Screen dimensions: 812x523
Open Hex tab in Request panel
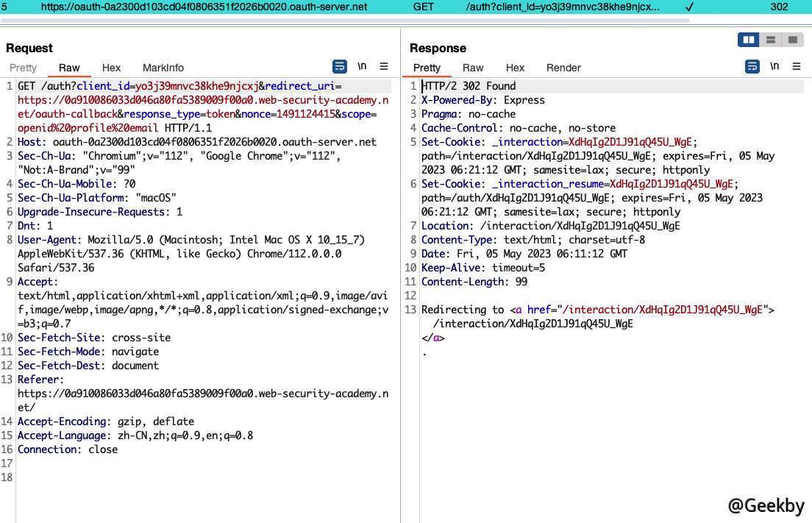pyautogui.click(x=111, y=68)
